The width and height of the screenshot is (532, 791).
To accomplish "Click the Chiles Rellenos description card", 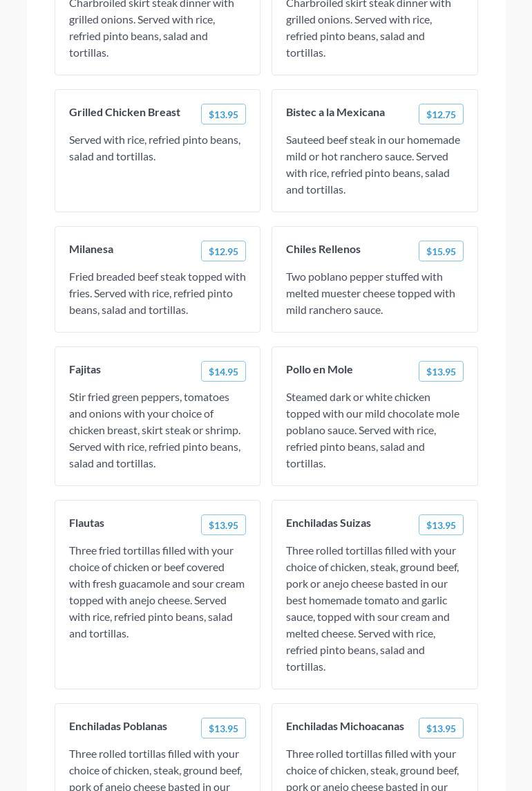I will click(x=371, y=294).
